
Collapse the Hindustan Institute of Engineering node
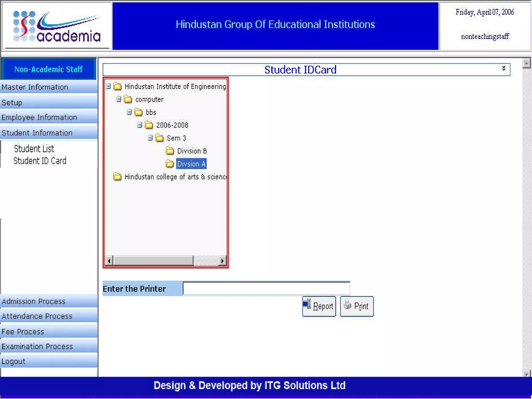[108, 86]
